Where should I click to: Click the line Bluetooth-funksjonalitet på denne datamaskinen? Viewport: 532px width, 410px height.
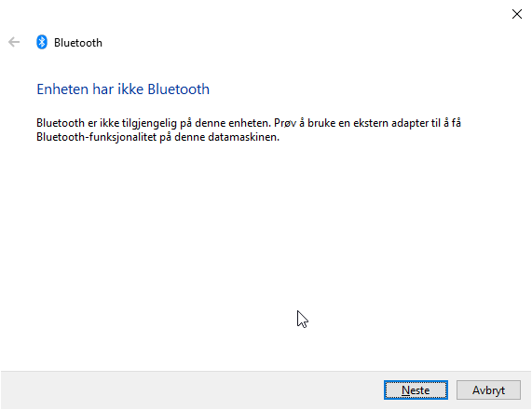point(157,137)
